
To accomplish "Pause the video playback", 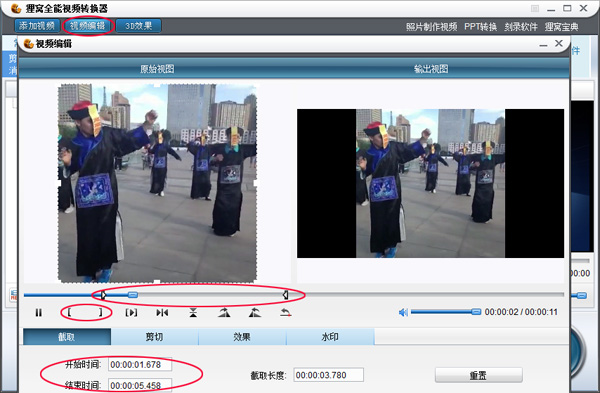I will [x=39, y=313].
